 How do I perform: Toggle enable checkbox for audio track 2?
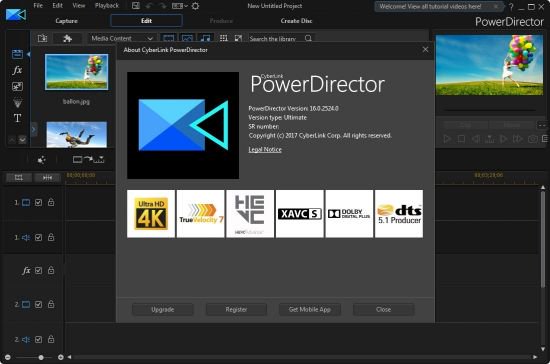point(39,339)
